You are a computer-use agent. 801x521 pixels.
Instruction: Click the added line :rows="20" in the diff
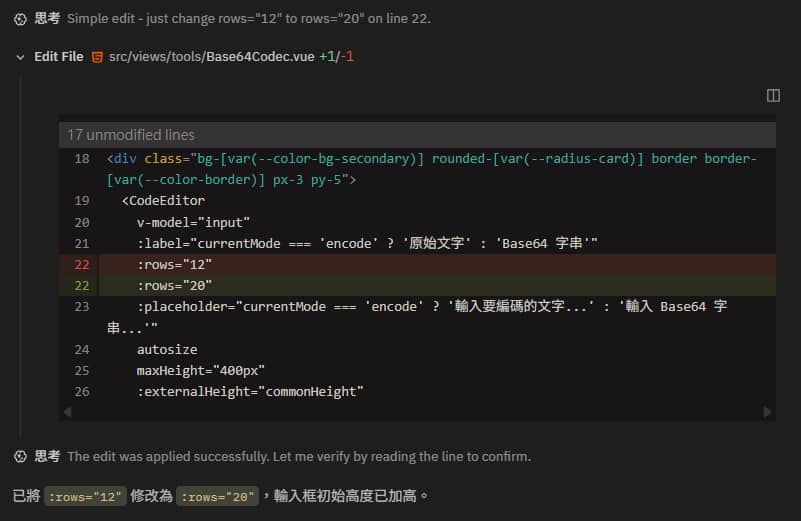[417, 286]
